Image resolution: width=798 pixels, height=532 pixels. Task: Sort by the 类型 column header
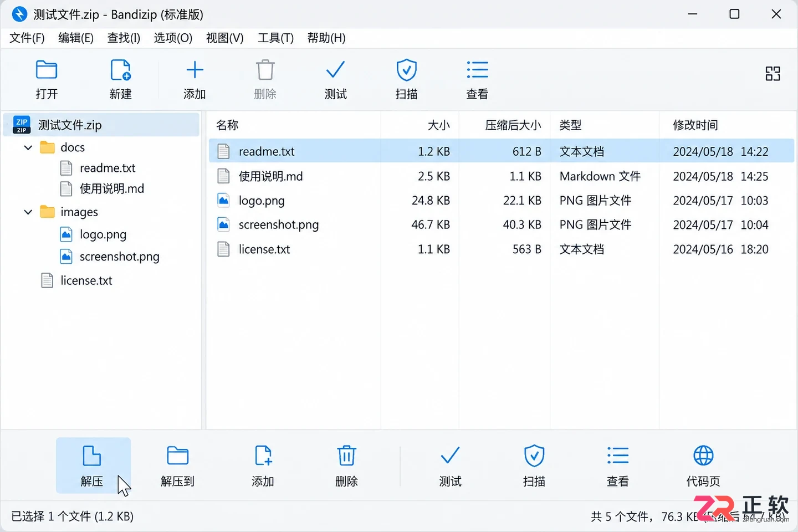pos(571,125)
